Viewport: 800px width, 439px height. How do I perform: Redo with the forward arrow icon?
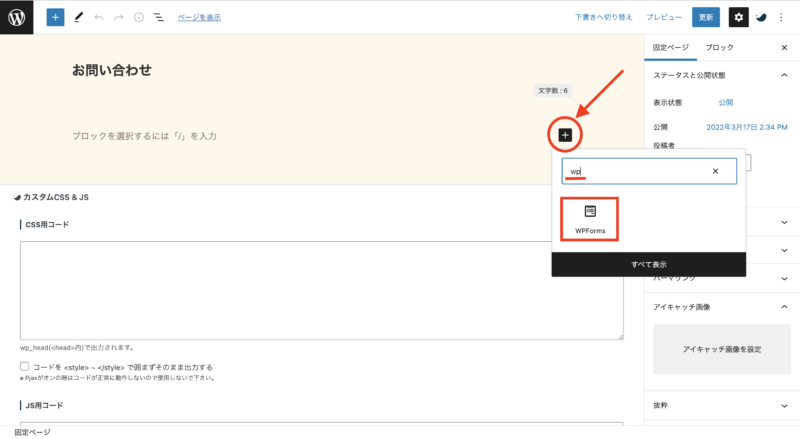[118, 17]
